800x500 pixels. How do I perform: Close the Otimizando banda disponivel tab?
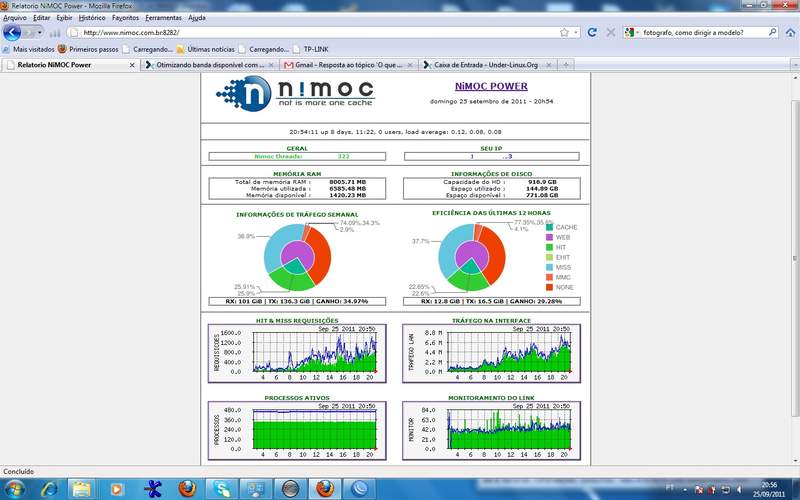(x=271, y=65)
